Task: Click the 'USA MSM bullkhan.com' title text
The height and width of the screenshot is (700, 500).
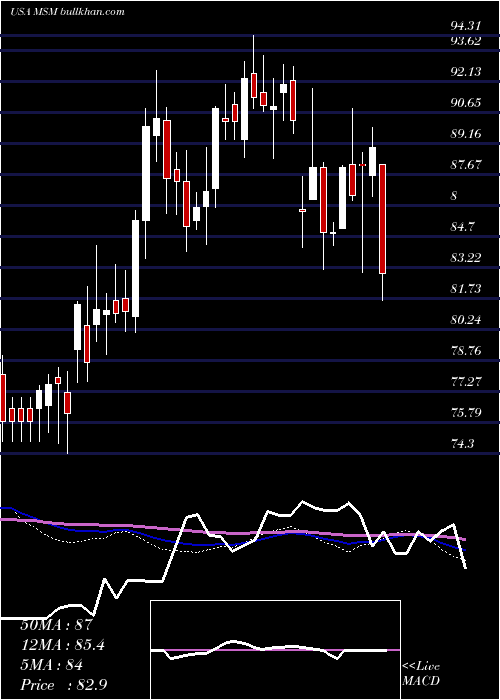Action: 67,11
